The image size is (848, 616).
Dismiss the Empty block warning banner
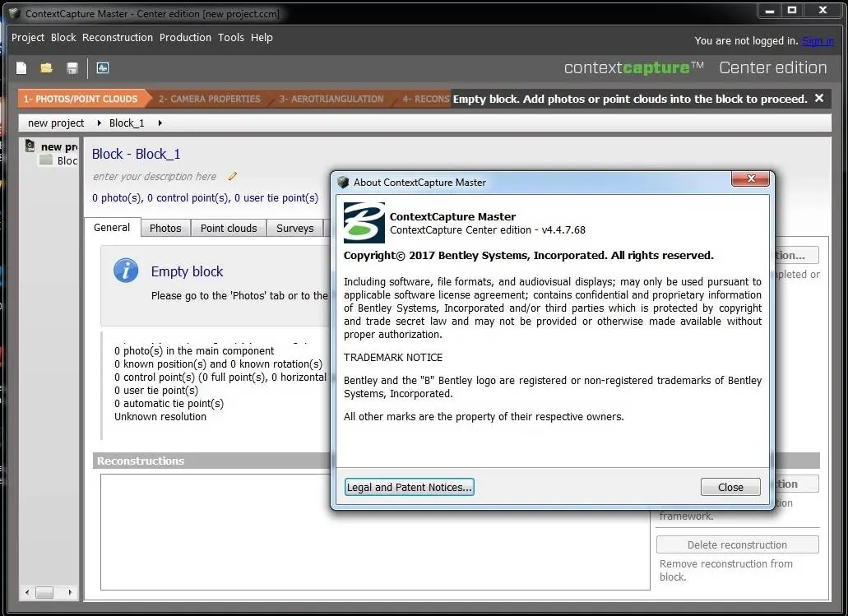(x=818, y=98)
